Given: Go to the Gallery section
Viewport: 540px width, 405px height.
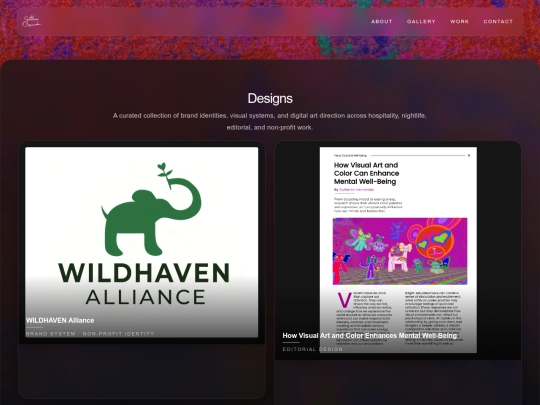Looking at the screenshot, I should click(x=421, y=21).
